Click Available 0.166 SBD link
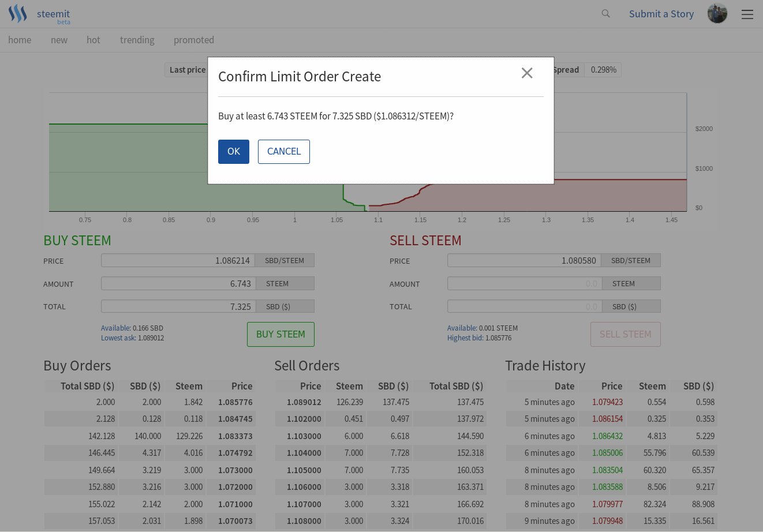The image size is (763, 532). [x=132, y=328]
